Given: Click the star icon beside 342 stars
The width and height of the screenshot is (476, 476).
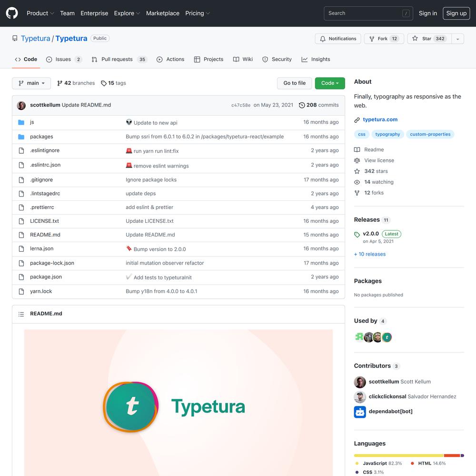Looking at the screenshot, I should click(357, 171).
